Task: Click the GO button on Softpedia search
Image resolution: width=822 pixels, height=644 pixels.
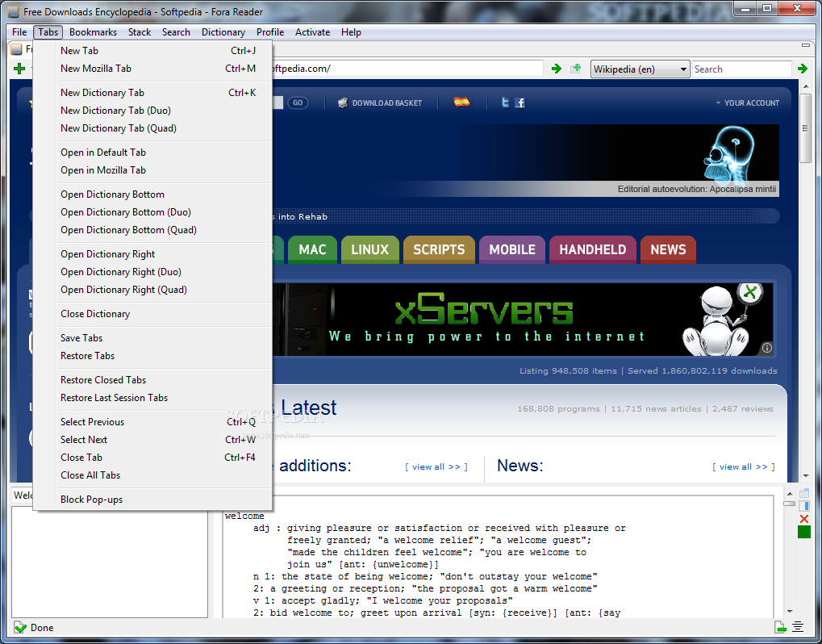Action: pos(298,102)
